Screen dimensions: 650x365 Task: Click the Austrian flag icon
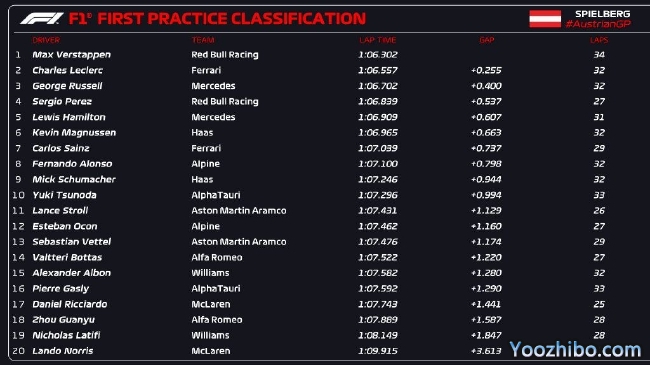click(545, 19)
